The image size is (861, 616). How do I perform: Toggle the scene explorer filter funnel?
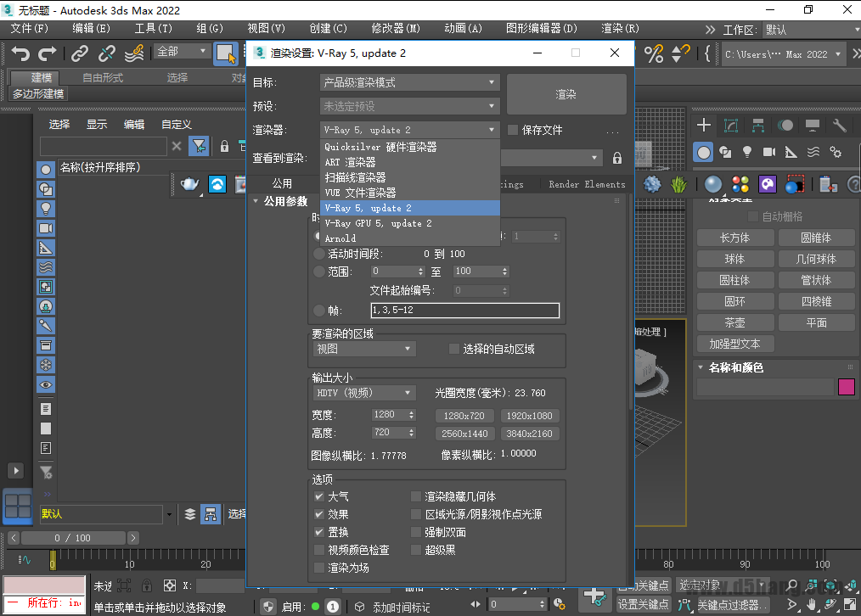(x=199, y=146)
